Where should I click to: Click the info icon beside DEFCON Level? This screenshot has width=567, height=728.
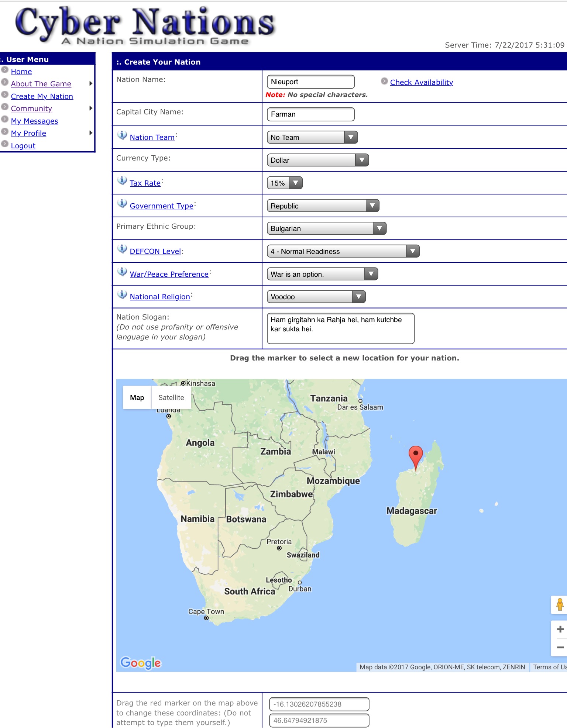122,249
